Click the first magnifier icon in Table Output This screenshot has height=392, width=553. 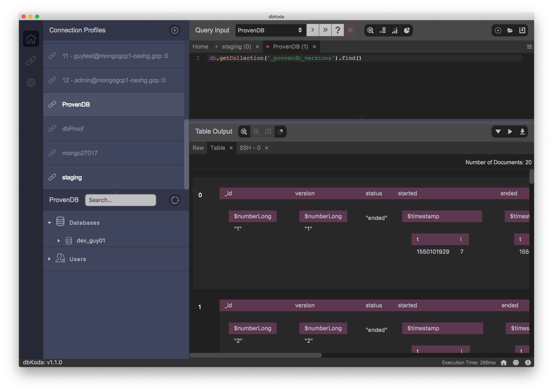pos(244,132)
